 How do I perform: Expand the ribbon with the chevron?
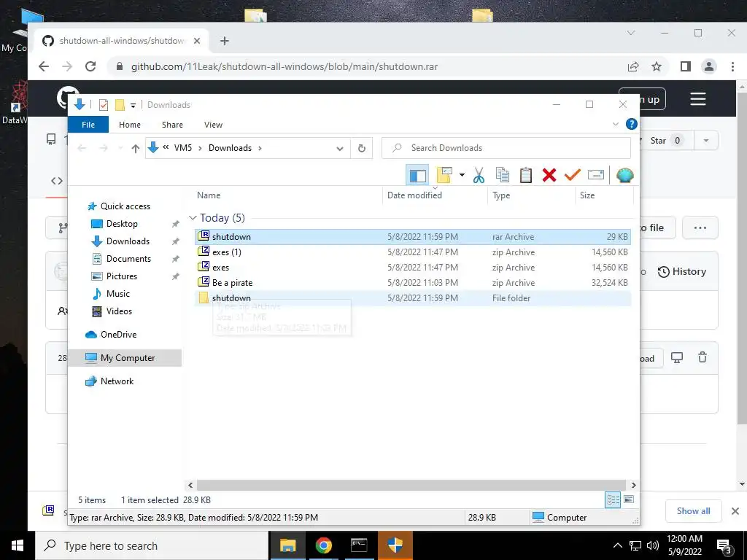(x=615, y=124)
